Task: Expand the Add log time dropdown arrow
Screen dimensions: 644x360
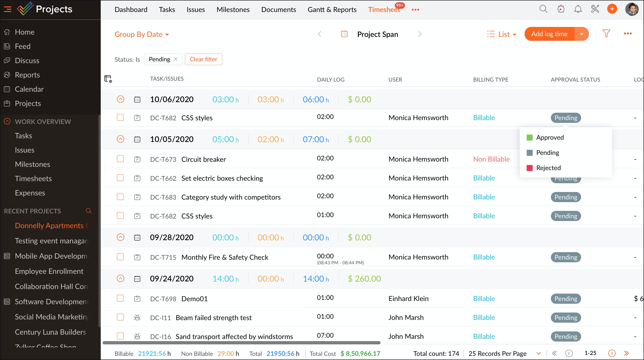Action: pyautogui.click(x=582, y=34)
